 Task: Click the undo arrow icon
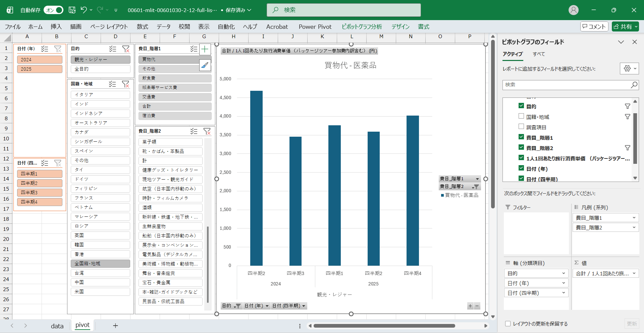click(x=84, y=10)
